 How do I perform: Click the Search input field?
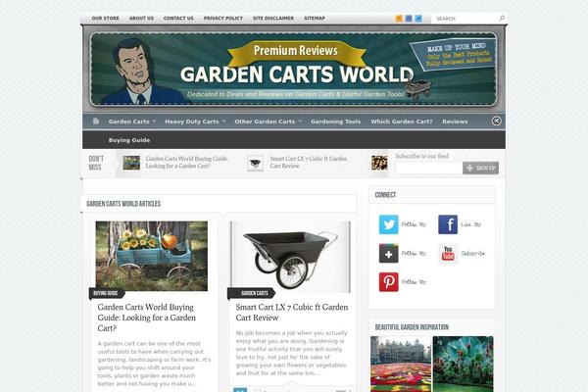click(466, 19)
